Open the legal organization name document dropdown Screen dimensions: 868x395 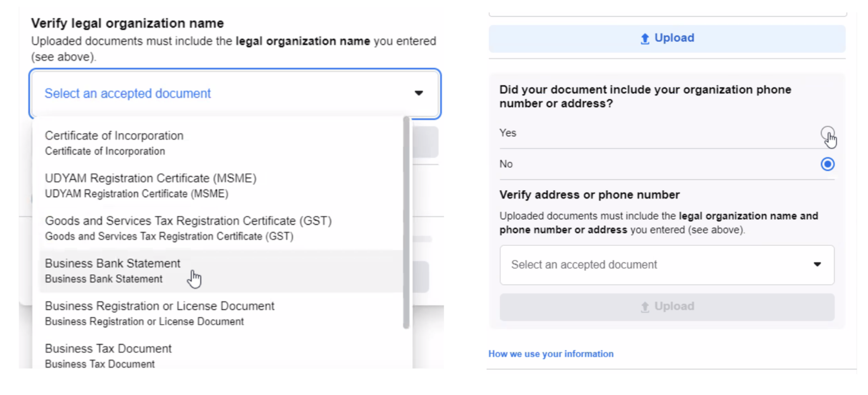pos(234,94)
